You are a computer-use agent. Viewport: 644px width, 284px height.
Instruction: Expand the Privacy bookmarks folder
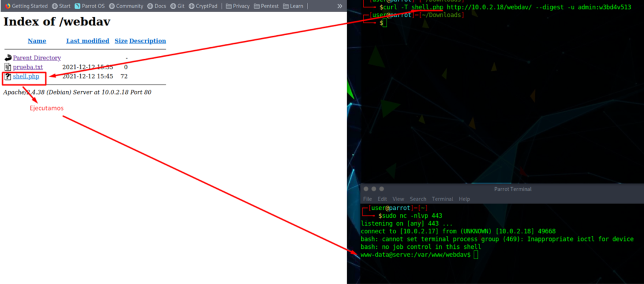coord(238,6)
